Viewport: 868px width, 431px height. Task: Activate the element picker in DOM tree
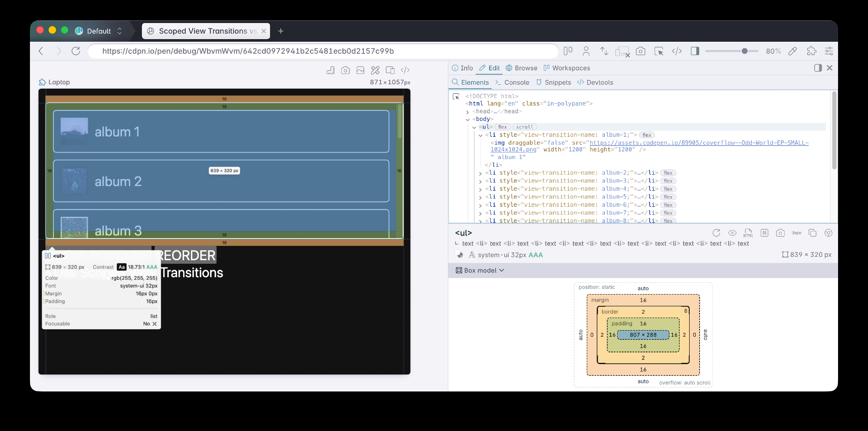(456, 96)
